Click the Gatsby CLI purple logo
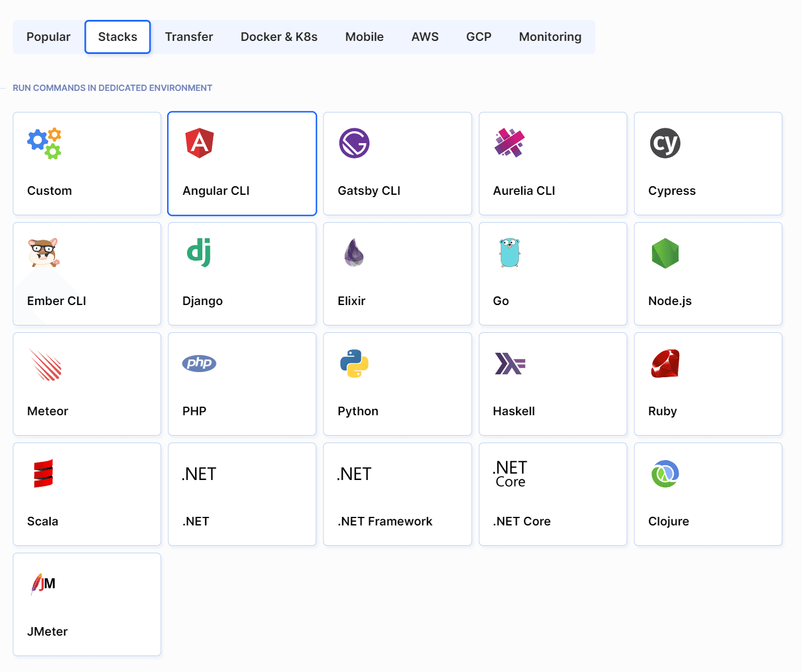802x672 pixels. [354, 143]
